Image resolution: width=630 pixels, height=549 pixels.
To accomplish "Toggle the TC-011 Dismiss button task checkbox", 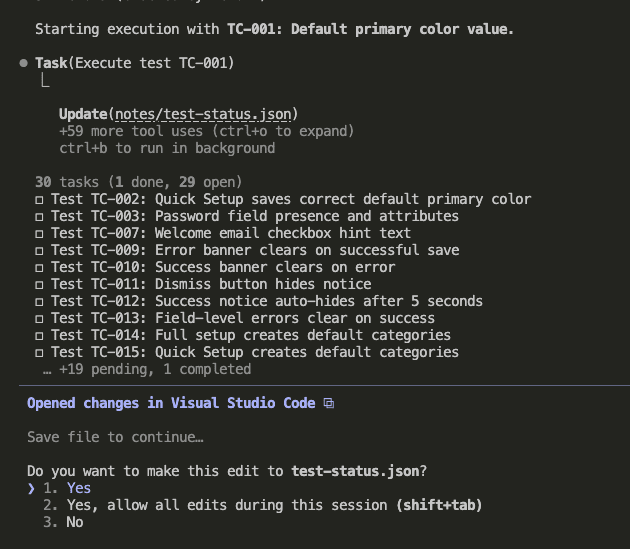I will pyautogui.click(x=39, y=285).
